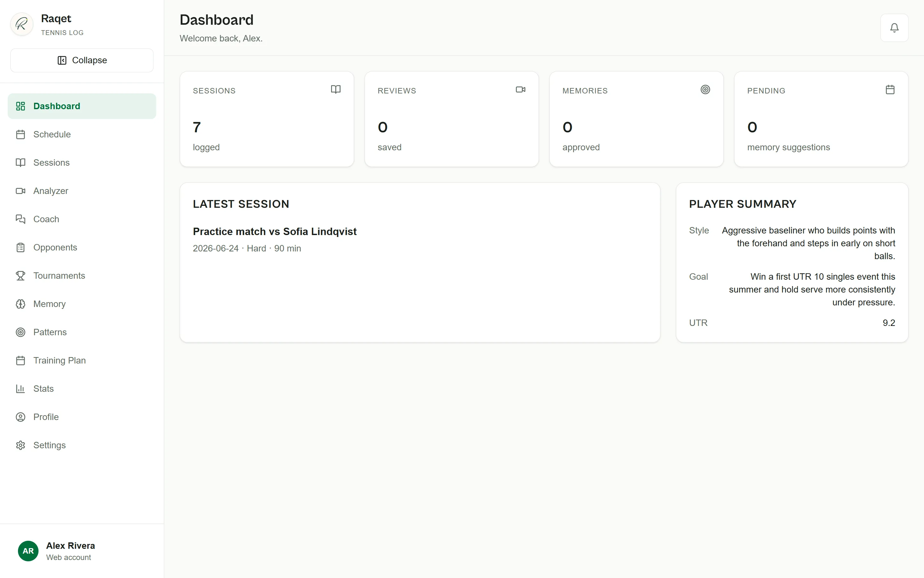The height and width of the screenshot is (578, 924).
Task: Click the Memory brain icon
Action: (21, 304)
